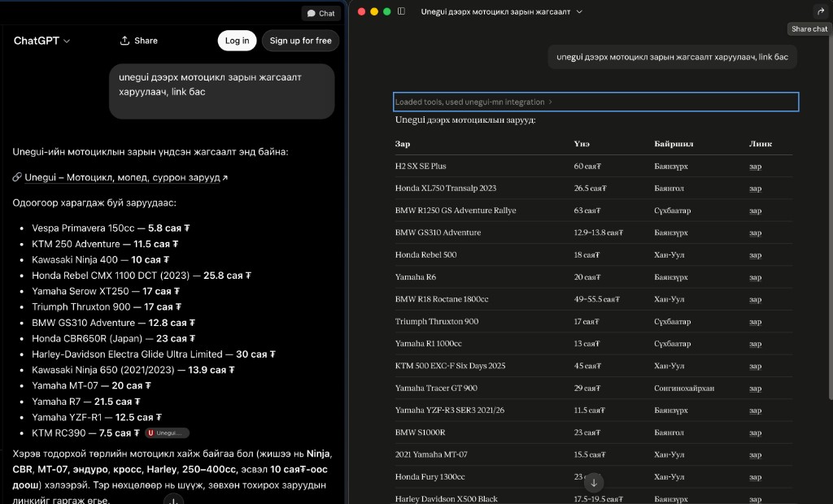Image resolution: width=833 pixels, height=504 pixels.
Task: Click Kawasaki Ninja 650 list item
Action: pos(133,370)
